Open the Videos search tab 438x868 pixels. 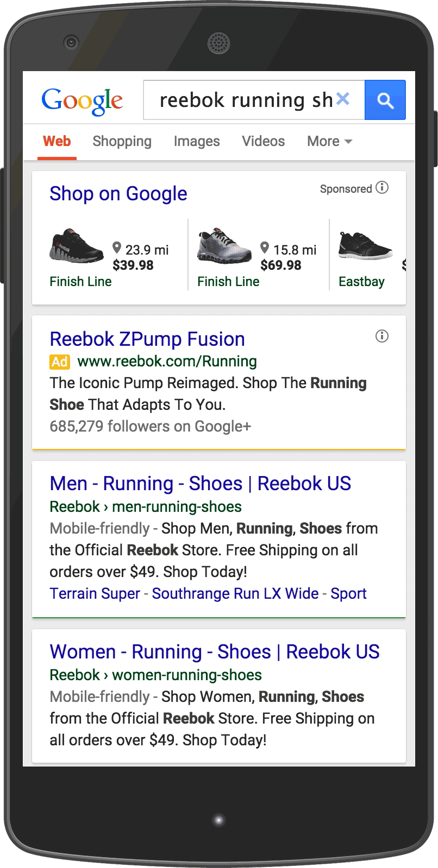click(263, 141)
